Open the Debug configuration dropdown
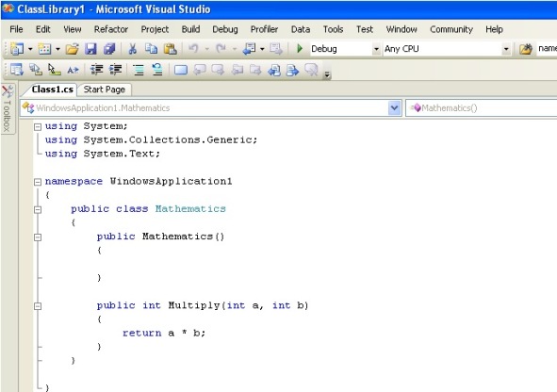 (376, 49)
